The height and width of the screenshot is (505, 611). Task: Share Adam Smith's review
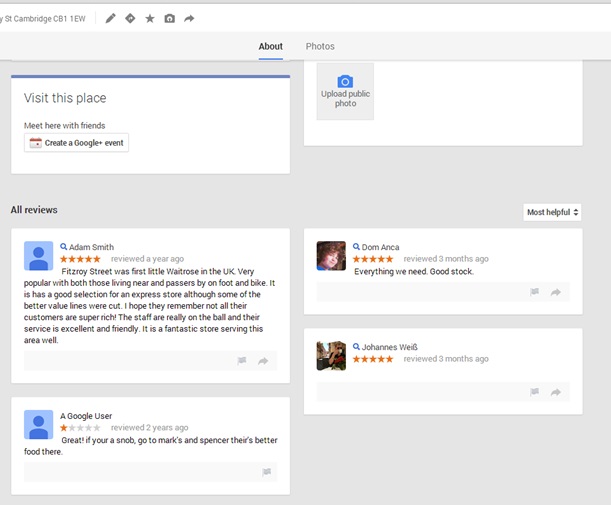click(x=263, y=361)
